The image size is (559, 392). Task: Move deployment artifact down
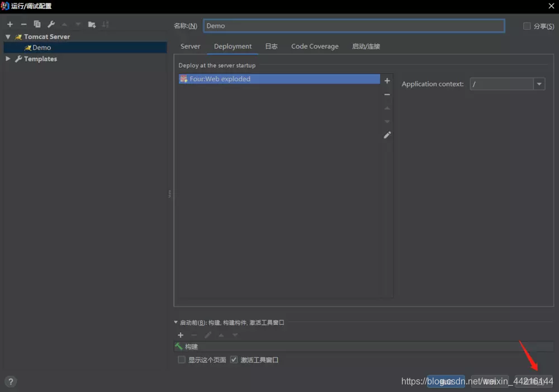[x=387, y=122]
